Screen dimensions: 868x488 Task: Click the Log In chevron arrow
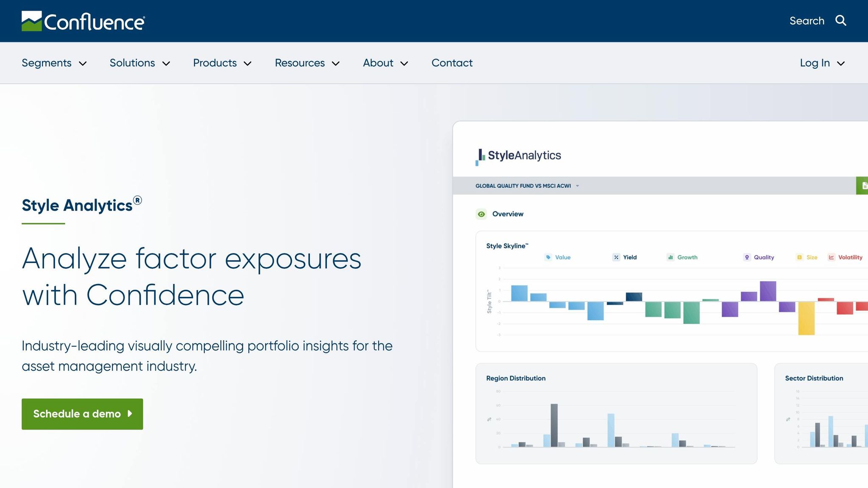coord(841,64)
